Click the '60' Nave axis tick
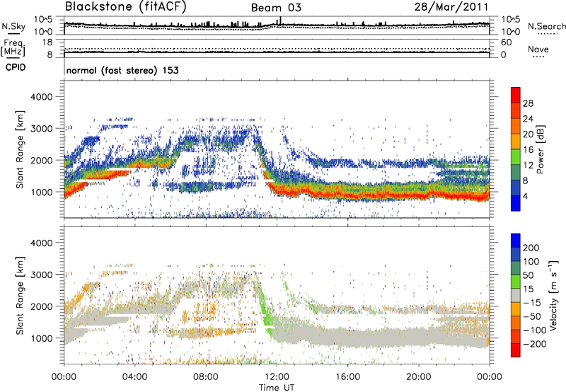This screenshot has height=392, width=566. coord(506,42)
